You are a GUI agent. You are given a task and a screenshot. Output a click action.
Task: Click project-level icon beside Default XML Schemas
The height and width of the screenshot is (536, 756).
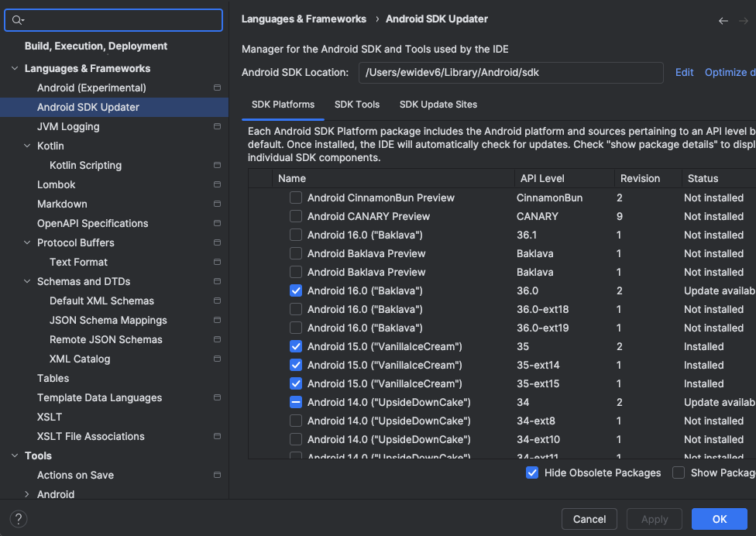[217, 301]
